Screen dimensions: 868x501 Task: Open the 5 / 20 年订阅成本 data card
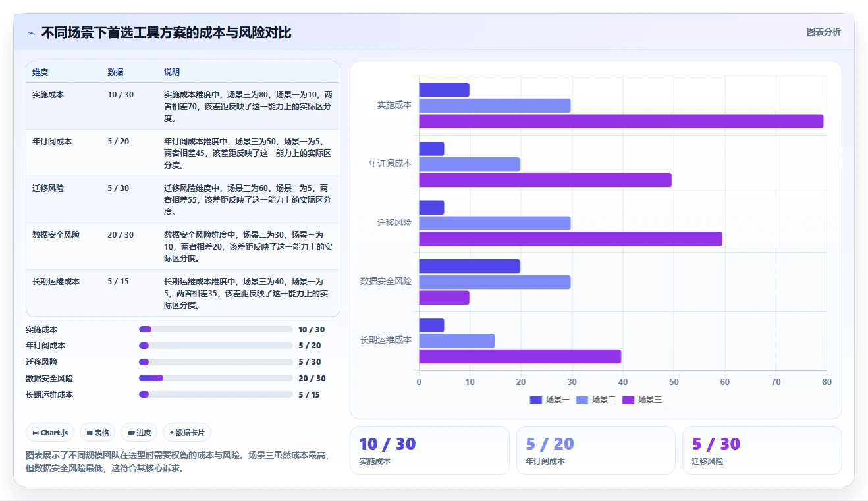(596, 450)
